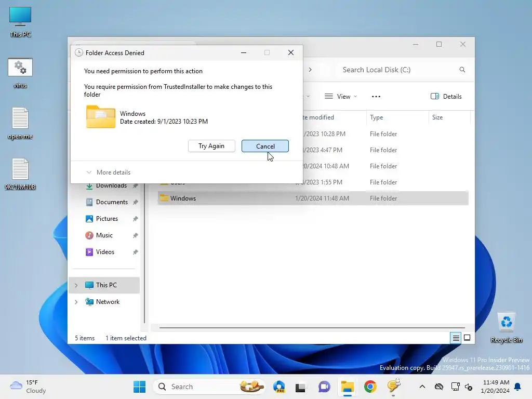This screenshot has width=532, height=399.
Task: Click the horizontal scrollbar in file list
Action: coord(312,328)
